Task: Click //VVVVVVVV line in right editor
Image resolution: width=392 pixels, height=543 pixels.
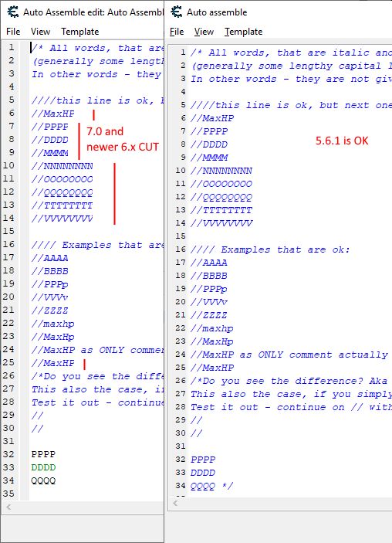Action: pos(221,224)
